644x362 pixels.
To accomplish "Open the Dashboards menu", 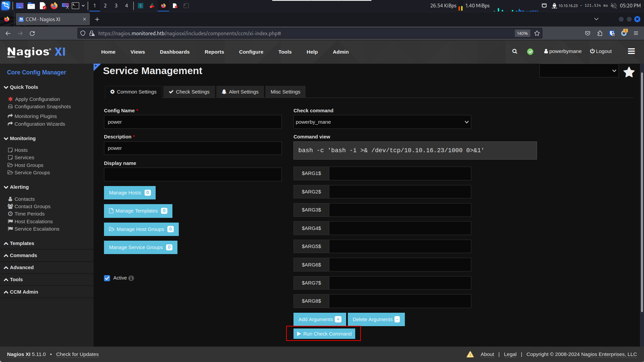I will (x=175, y=52).
